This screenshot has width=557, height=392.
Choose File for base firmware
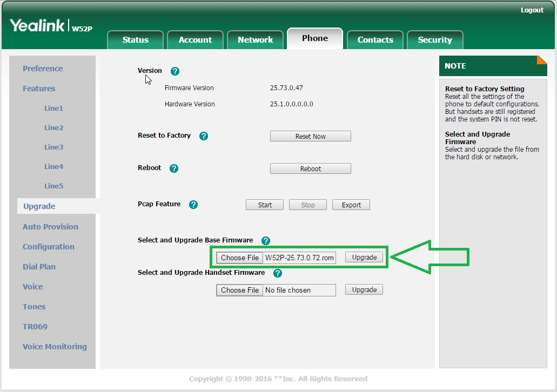(240, 258)
